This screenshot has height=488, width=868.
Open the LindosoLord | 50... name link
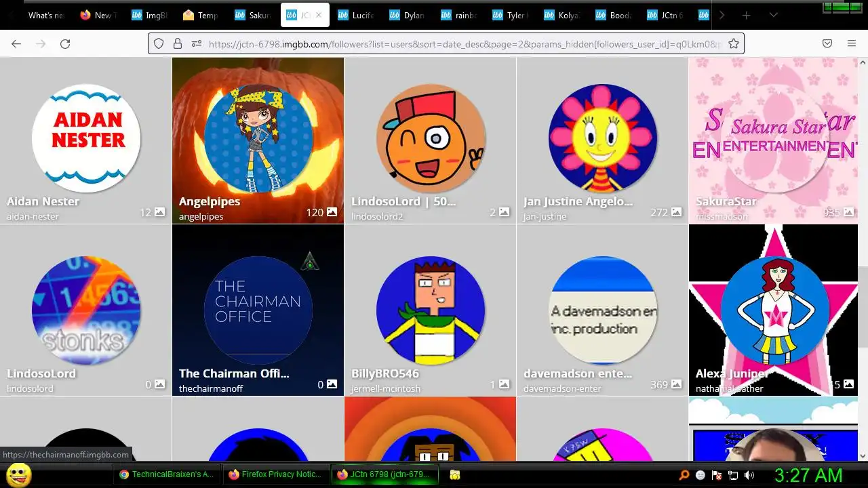click(403, 201)
